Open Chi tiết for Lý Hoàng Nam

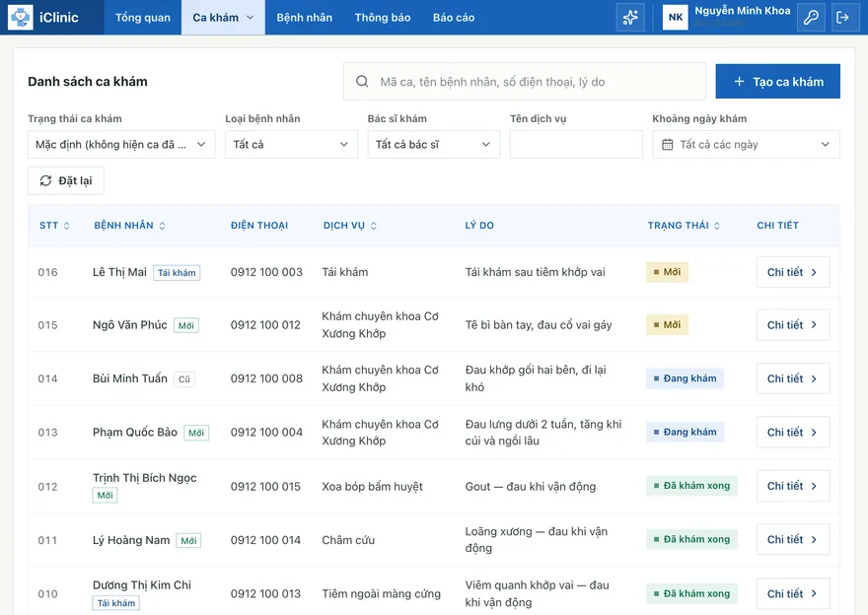pyautogui.click(x=793, y=539)
